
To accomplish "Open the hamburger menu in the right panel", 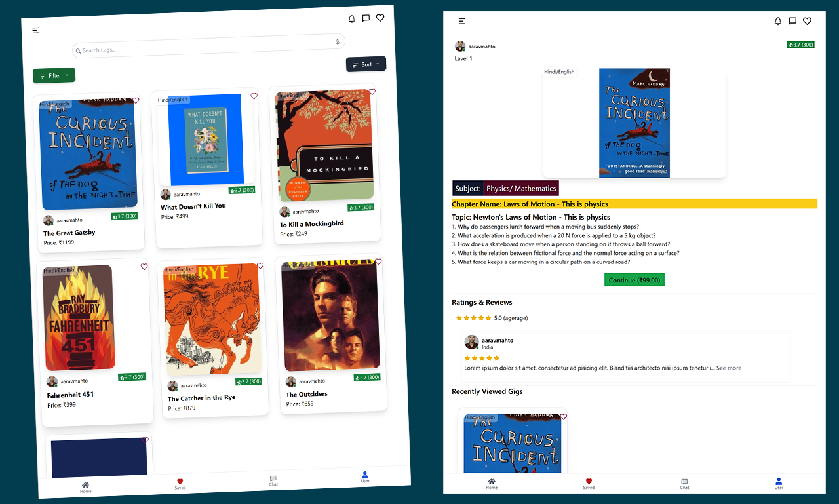I will [462, 21].
